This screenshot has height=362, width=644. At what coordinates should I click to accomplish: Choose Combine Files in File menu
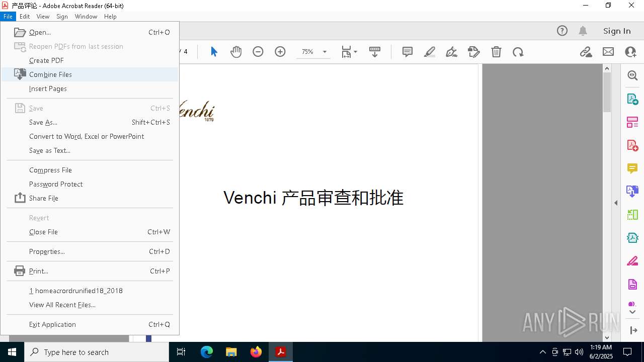(x=90, y=74)
